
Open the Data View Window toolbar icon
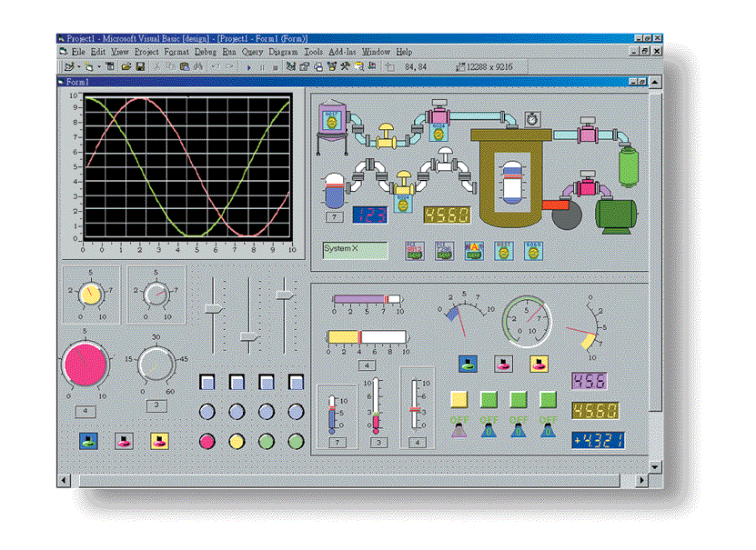tap(358, 67)
